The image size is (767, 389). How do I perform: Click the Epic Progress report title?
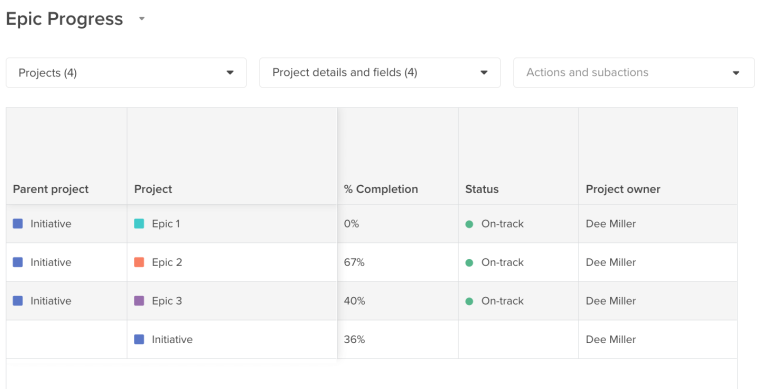pos(64,19)
